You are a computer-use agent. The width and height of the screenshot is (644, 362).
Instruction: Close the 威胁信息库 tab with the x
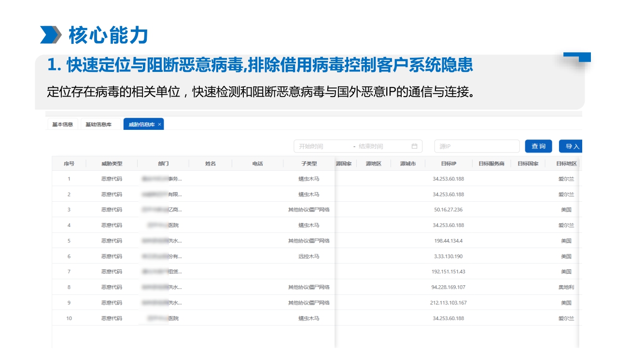[x=160, y=125]
